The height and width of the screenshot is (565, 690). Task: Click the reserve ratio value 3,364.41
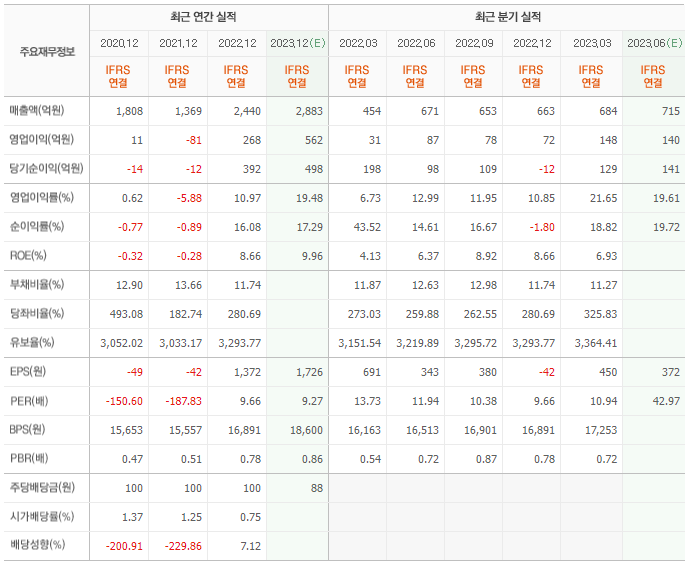(596, 344)
